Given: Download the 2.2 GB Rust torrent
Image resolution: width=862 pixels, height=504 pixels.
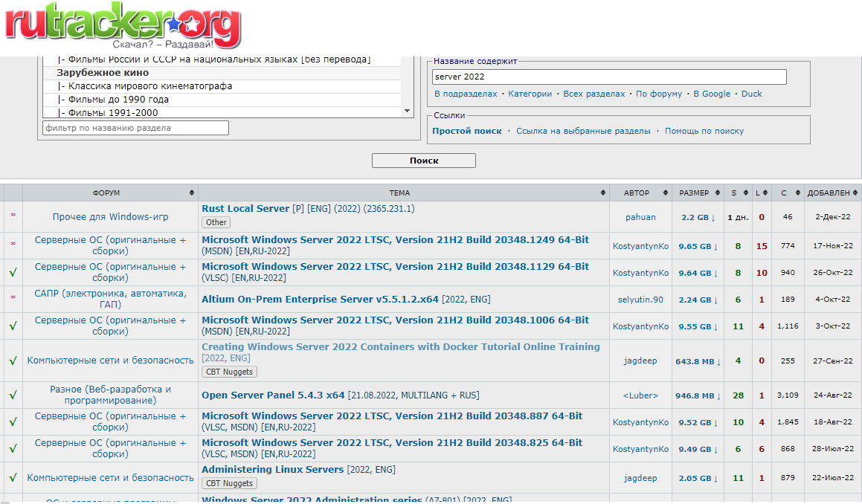Looking at the screenshot, I should point(698,217).
